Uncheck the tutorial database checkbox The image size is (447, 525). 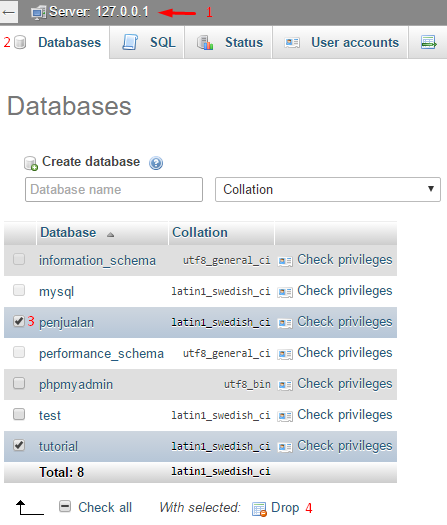click(x=19, y=445)
